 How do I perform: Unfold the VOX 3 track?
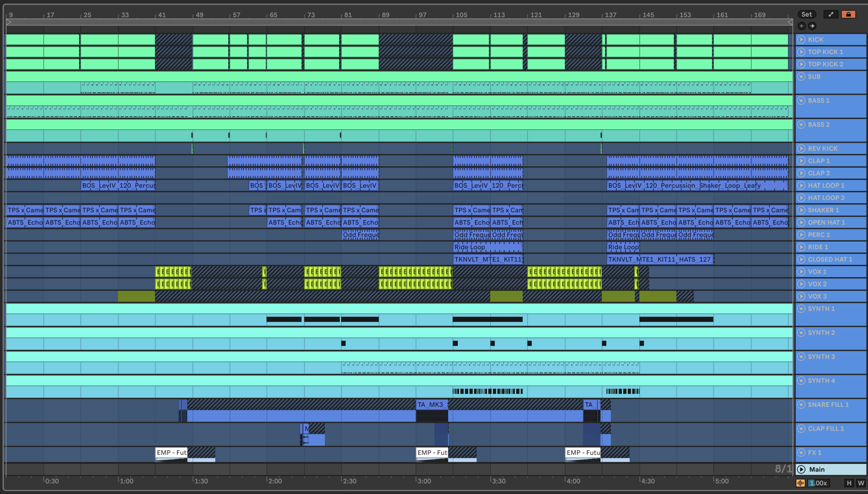(x=801, y=296)
